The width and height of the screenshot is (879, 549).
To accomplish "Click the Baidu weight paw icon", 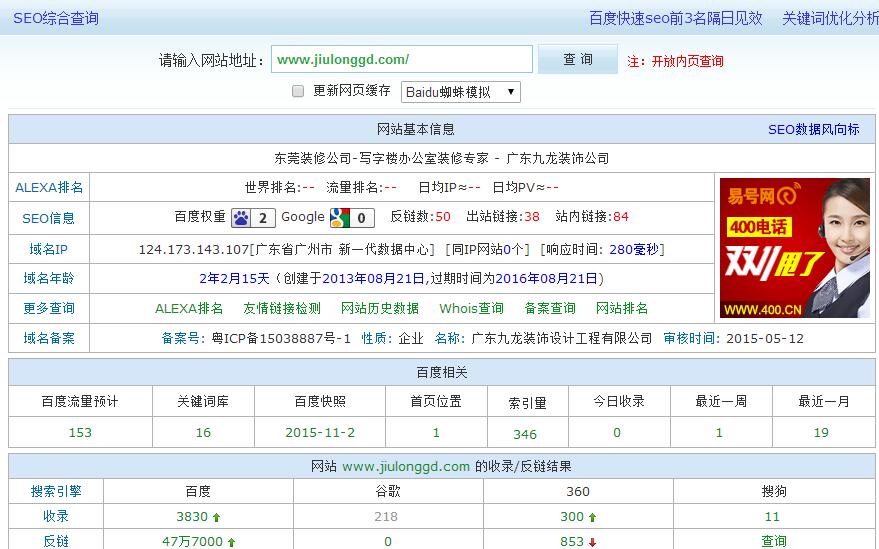I will click(x=242, y=218).
